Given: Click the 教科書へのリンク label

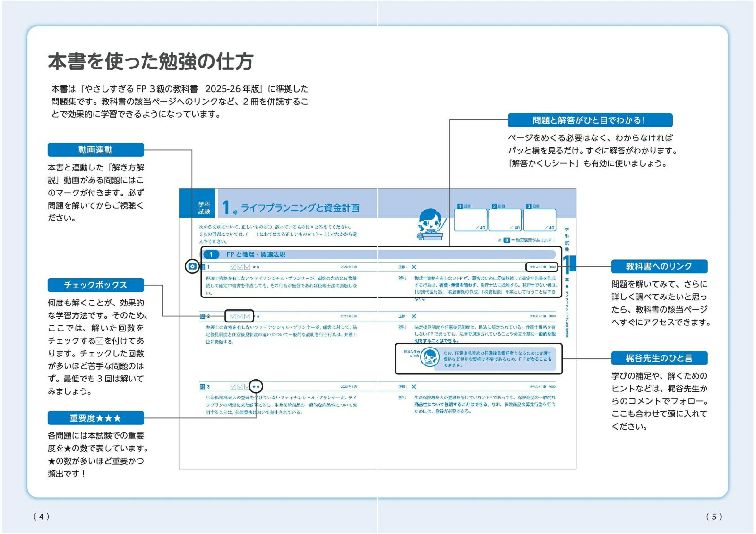Looking at the screenshot, I should [659, 266].
